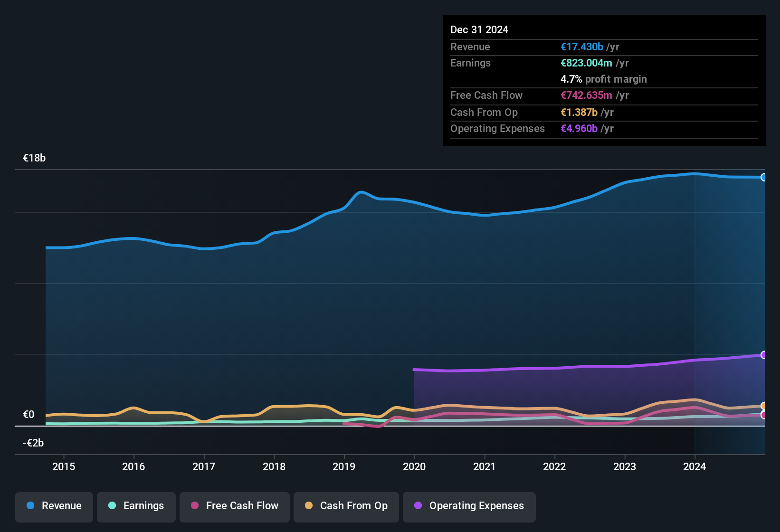Click the -€2b y-axis label
The image size is (780, 532).
tap(33, 443)
